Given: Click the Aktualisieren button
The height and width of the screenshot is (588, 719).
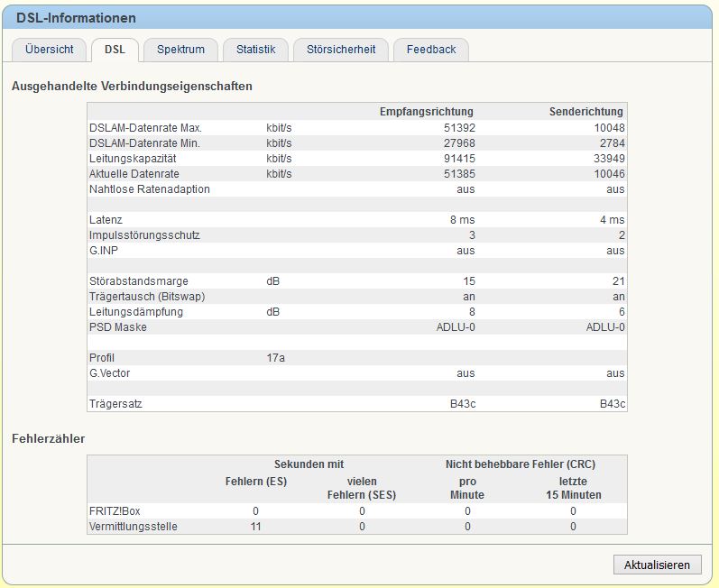Looking at the screenshot, I should pyautogui.click(x=657, y=565).
